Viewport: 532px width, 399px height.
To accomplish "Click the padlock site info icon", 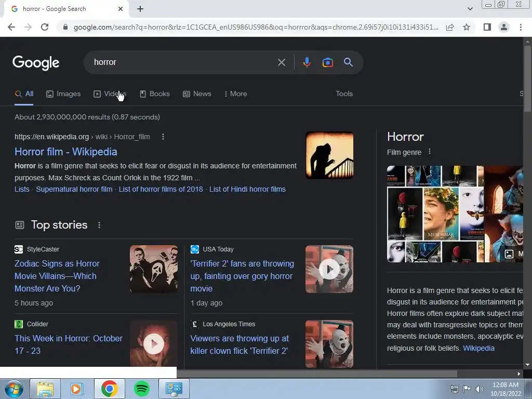I will [65, 27].
